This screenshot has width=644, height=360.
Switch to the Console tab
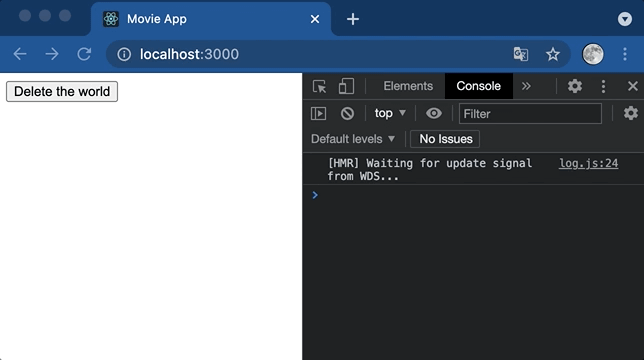[478, 86]
